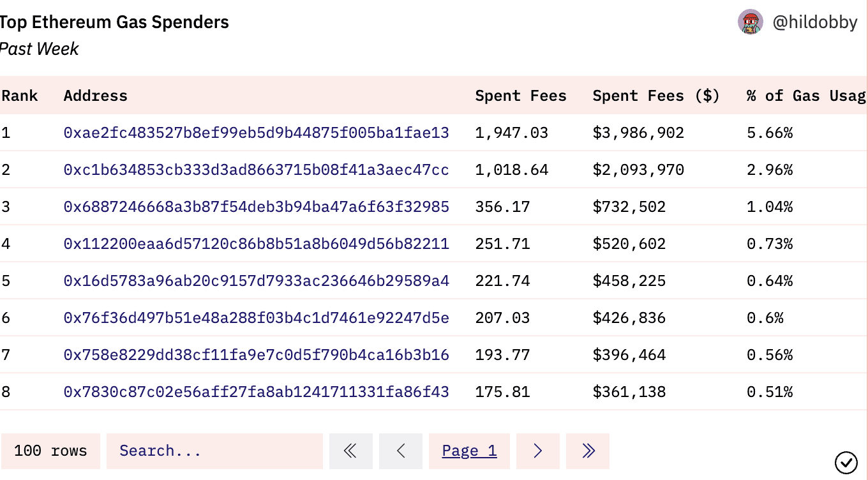Type in the Search... field
Image resolution: width=868 pixels, height=480 pixels.
pyautogui.click(x=214, y=451)
